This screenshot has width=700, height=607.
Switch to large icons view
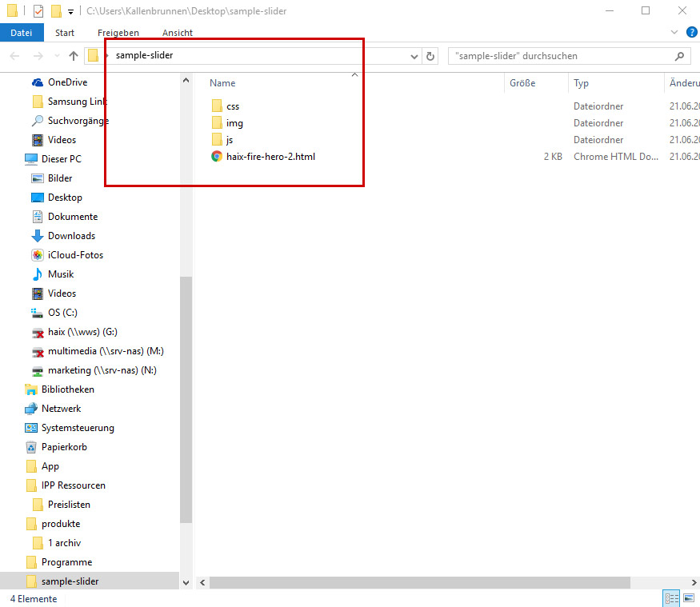tap(689, 598)
